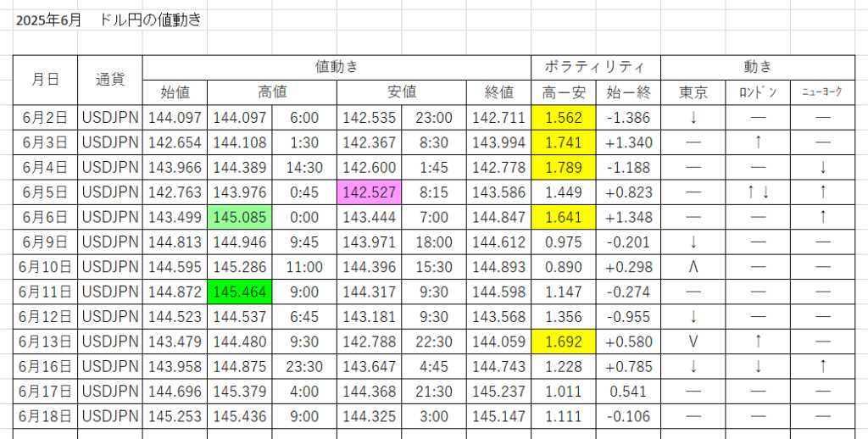
Task: Select the orange up arrow in the 6月3日 ロンドン cell
Action: [x=758, y=142]
